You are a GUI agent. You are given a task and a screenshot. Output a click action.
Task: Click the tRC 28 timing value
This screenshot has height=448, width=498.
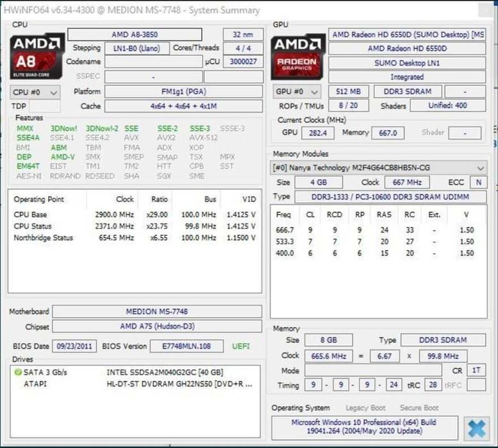433,385
